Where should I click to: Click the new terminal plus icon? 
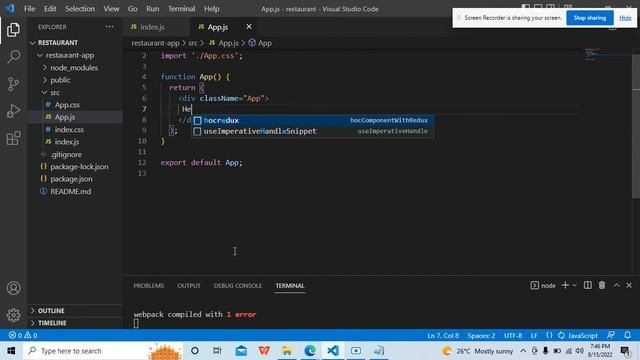tap(565, 285)
